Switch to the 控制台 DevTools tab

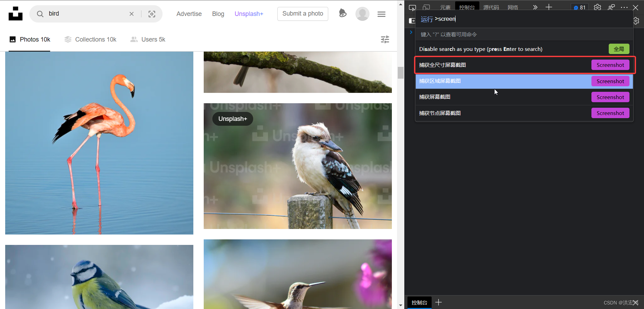[467, 7]
